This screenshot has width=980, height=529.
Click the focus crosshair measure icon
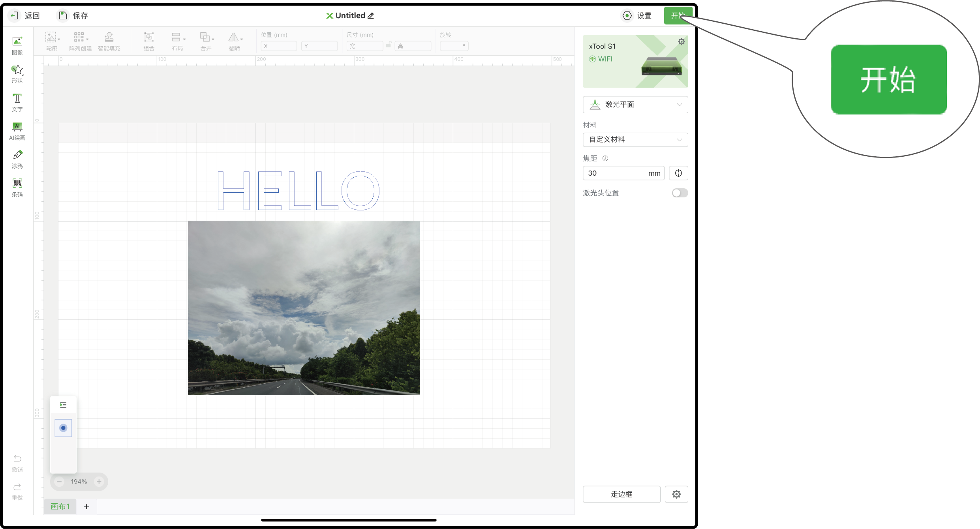678,173
